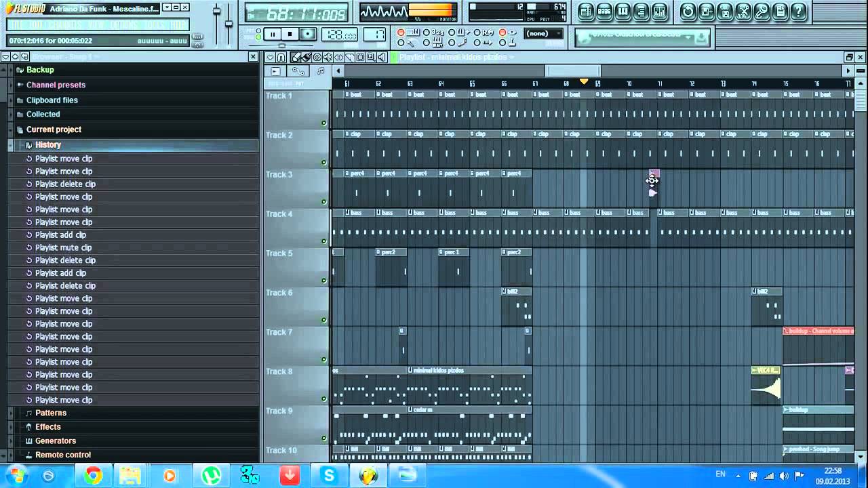Stop playback with the stop button
Viewport: 868px width, 488px height.
(x=290, y=34)
